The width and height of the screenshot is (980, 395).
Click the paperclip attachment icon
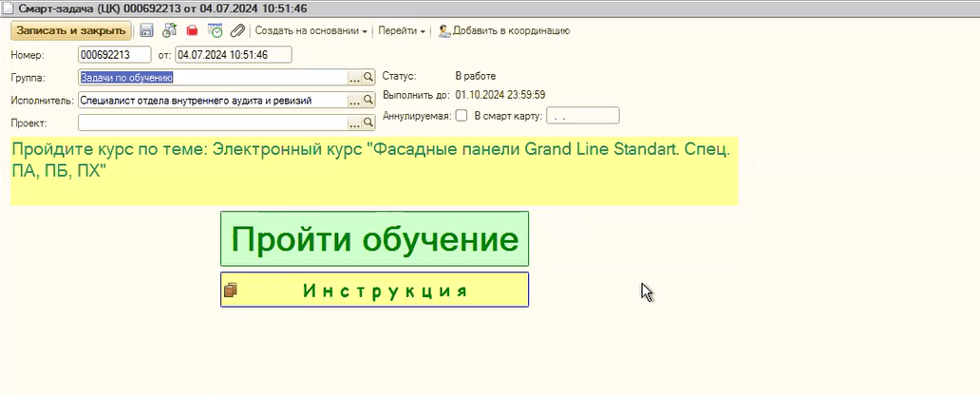coord(237,30)
